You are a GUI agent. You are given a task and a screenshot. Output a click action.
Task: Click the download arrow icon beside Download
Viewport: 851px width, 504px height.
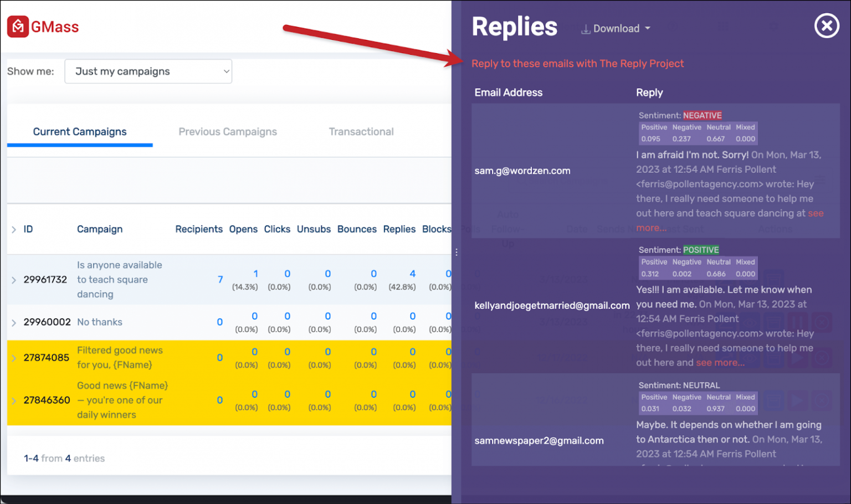[x=586, y=28]
